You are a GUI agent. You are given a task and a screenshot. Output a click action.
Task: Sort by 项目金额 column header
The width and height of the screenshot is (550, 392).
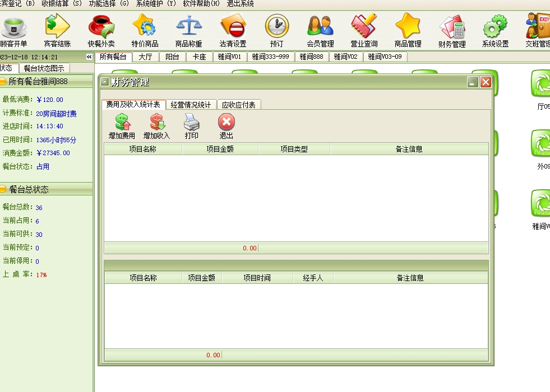tap(220, 149)
